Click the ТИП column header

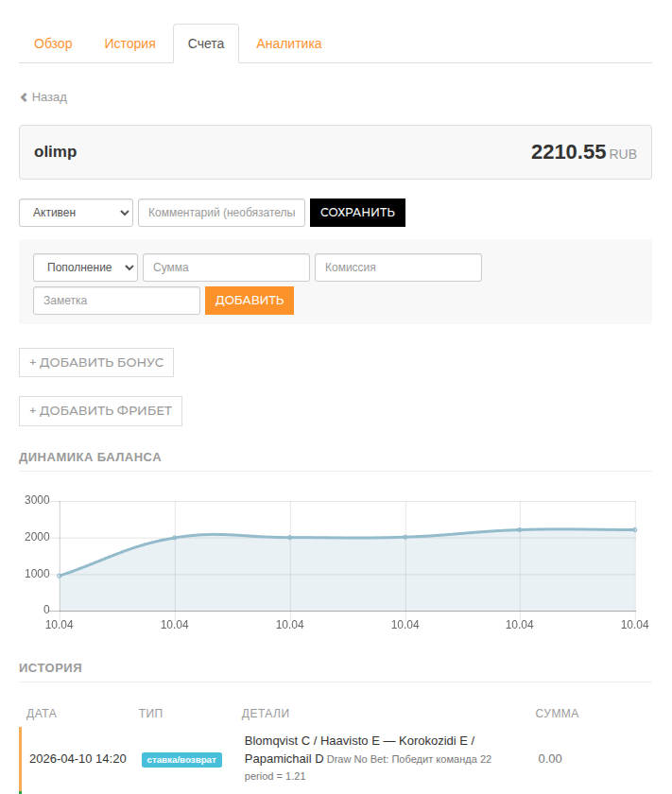tap(151, 714)
